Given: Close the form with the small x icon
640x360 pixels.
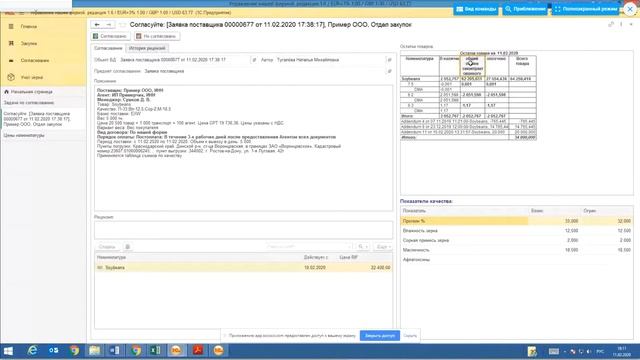Looking at the screenshot, I should pyautogui.click(x=631, y=24).
